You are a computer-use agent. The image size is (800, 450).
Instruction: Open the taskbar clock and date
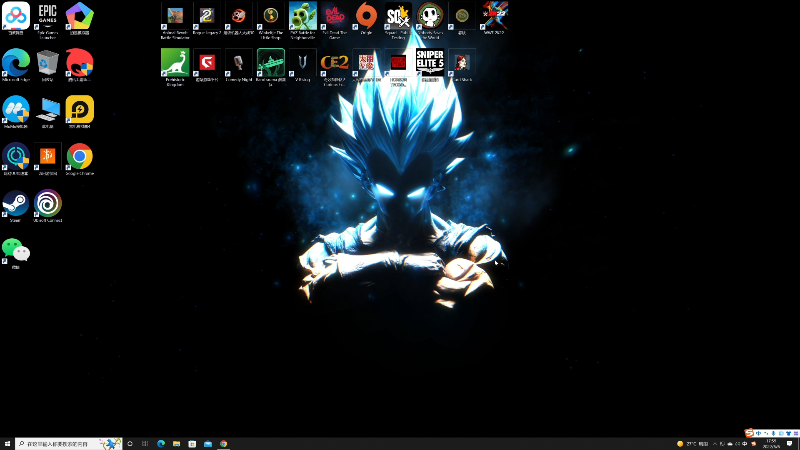pos(771,444)
